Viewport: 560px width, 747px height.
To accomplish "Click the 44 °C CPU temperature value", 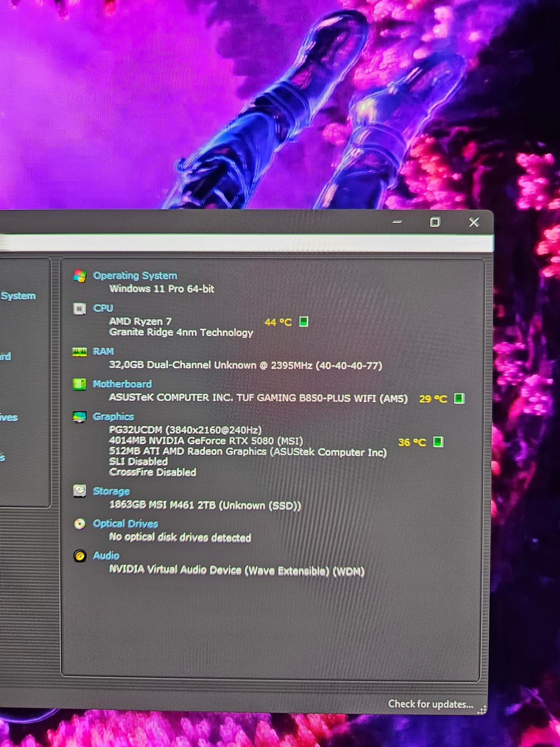I will tap(278, 322).
